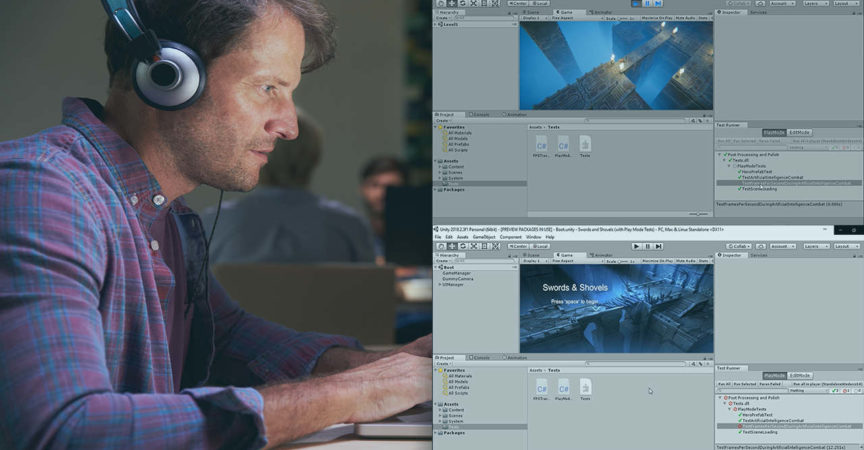Select All Scripts saved search in Boot.unity Project
Image resolution: width=864 pixels, height=450 pixels.
pos(456,393)
